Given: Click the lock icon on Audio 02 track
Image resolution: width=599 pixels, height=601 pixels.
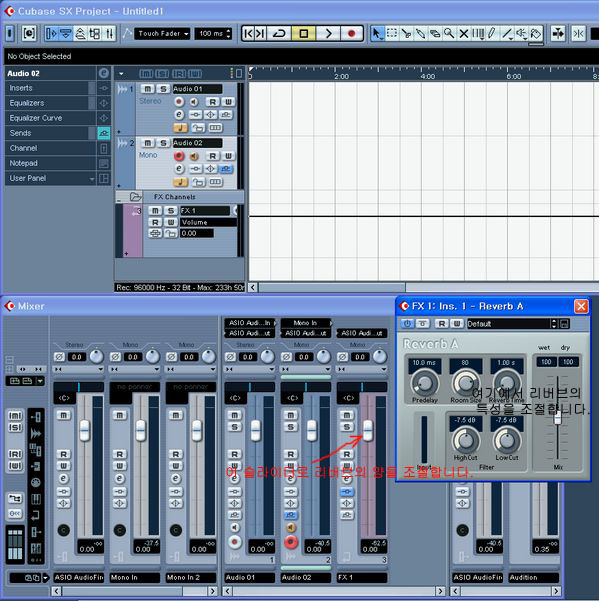Looking at the screenshot, I should coord(198,182).
